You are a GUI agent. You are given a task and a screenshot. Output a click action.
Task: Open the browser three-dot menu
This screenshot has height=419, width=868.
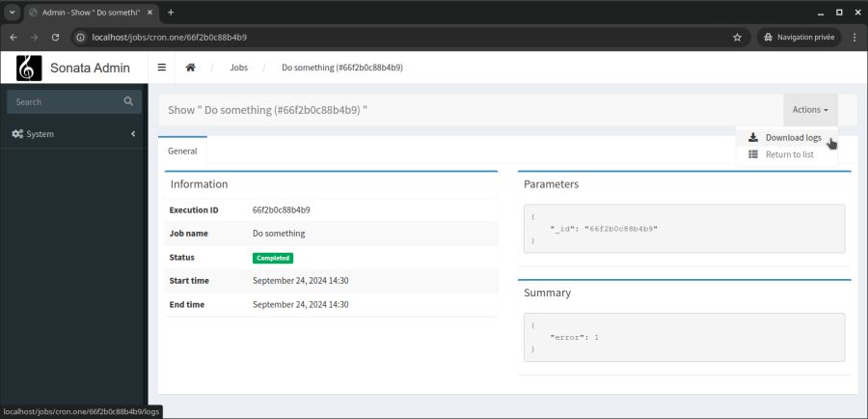(854, 37)
